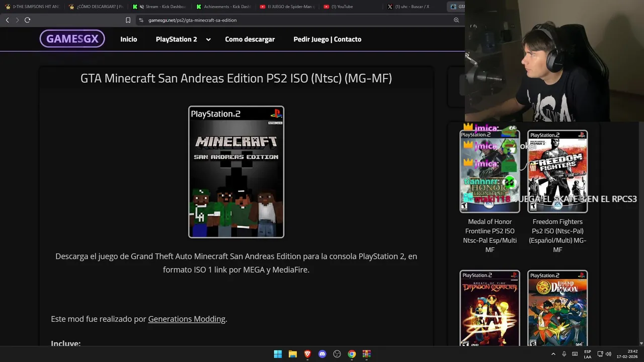The width and height of the screenshot is (644, 362).
Task: Click the Breath of Fire Dragon Quarter cover
Action: click(x=490, y=309)
